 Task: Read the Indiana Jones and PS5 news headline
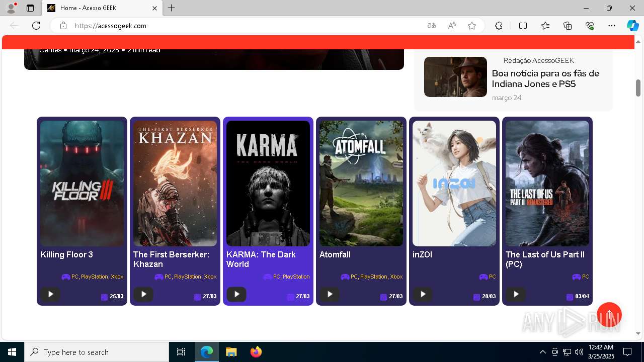point(545,78)
